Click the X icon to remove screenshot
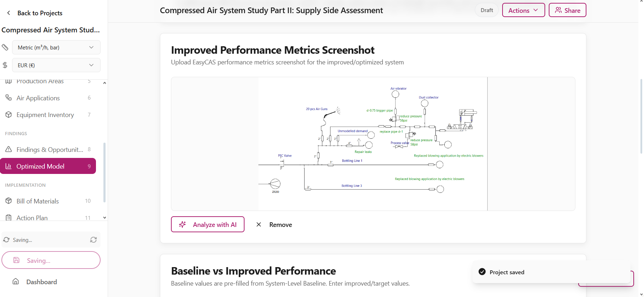 pyautogui.click(x=259, y=224)
